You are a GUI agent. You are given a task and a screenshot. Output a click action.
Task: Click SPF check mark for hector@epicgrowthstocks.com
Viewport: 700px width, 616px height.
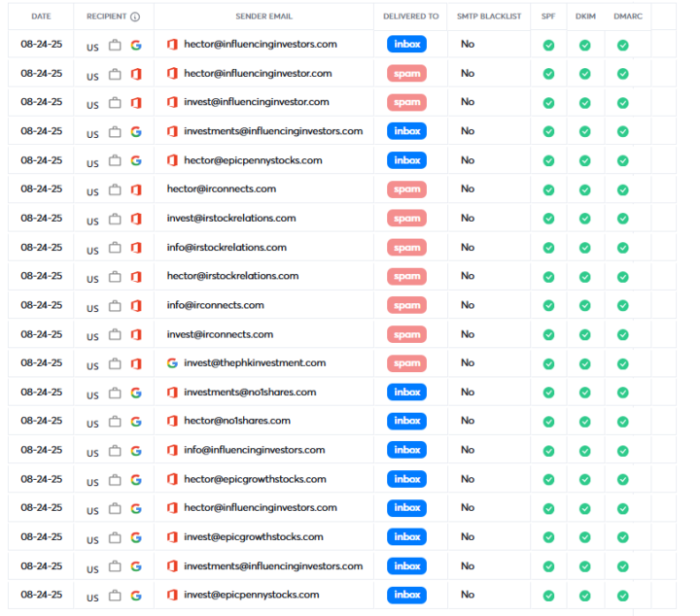tap(548, 480)
